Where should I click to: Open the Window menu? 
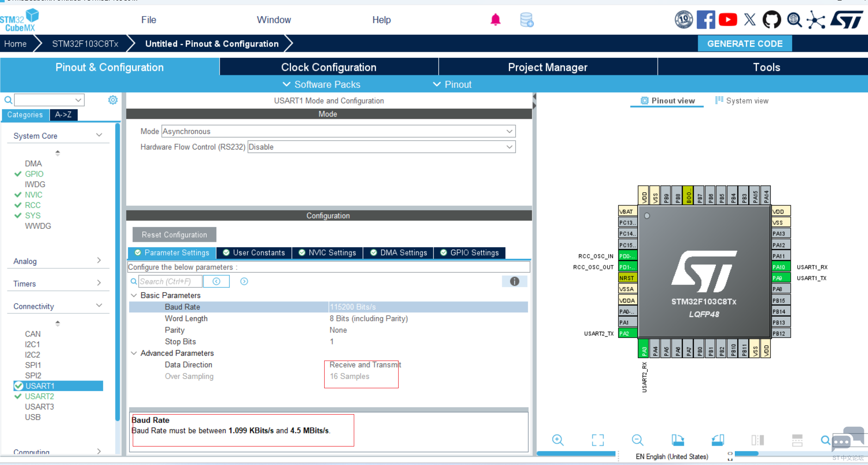coord(274,20)
